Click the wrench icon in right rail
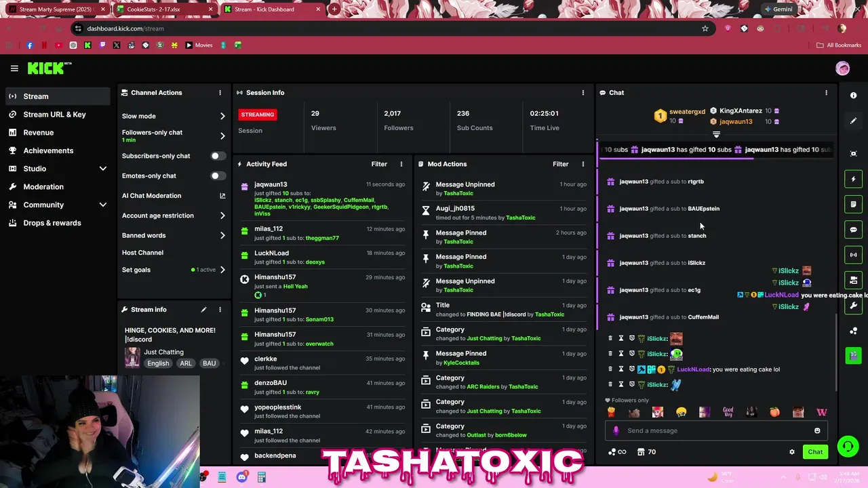Screen dimensions: 868x488 (853, 306)
